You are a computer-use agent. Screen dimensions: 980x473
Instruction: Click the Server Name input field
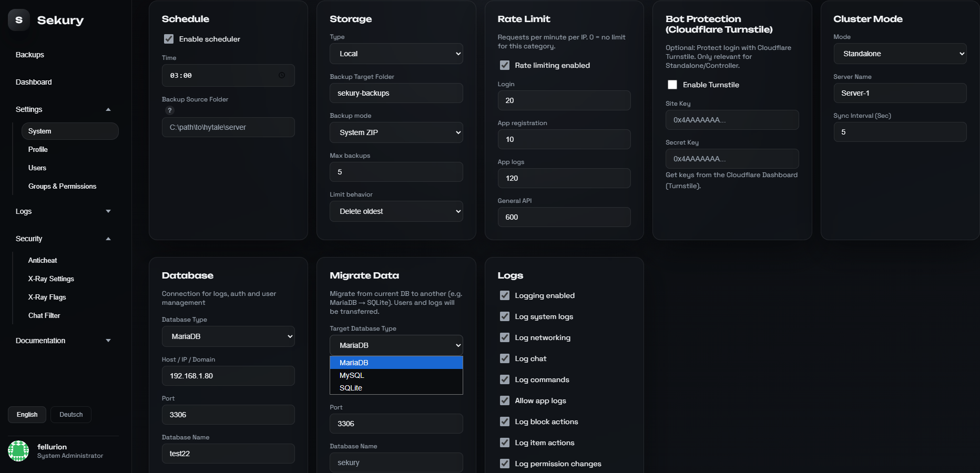click(900, 93)
